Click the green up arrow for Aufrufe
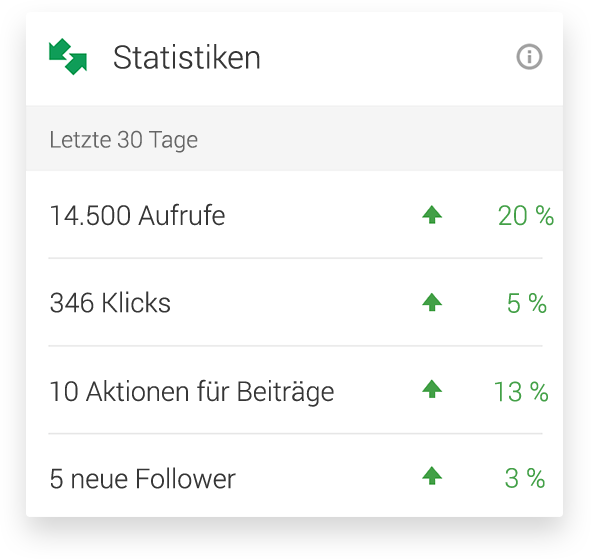The image size is (591, 559). [432, 215]
